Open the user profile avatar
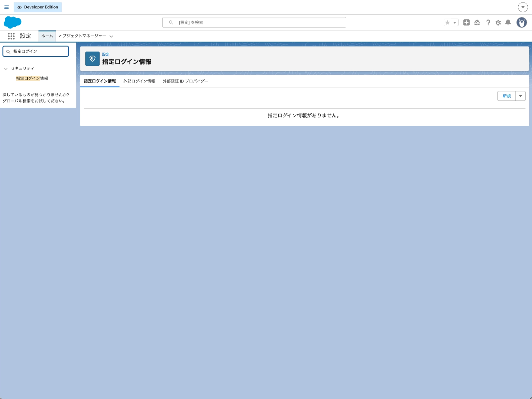 tap(522, 22)
